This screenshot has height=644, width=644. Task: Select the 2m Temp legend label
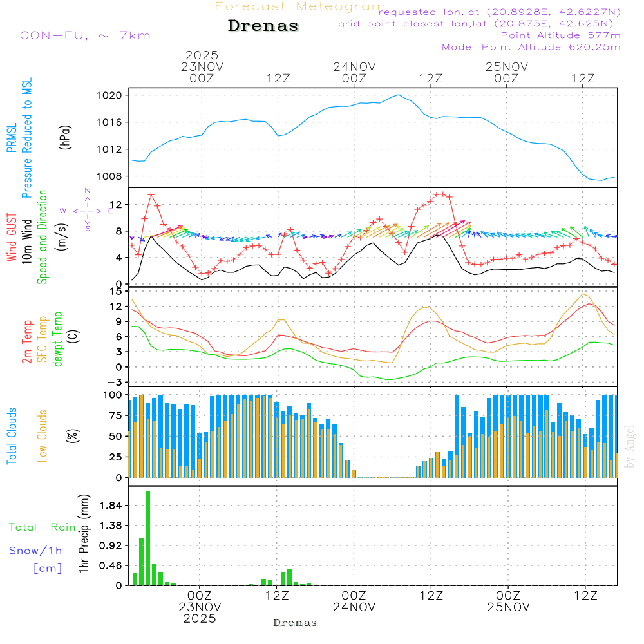coord(27,340)
